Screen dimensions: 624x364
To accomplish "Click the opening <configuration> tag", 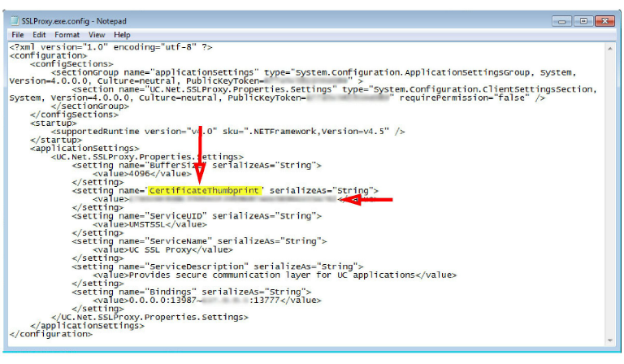I will click(x=48, y=56).
